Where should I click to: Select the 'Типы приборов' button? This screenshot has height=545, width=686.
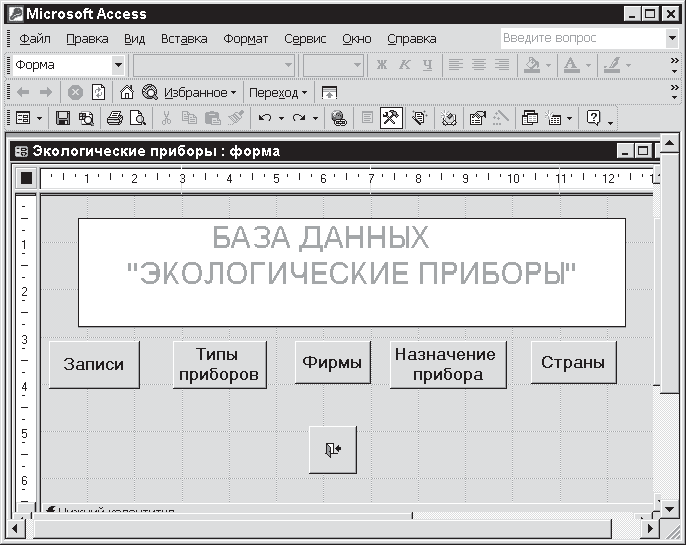tap(217, 364)
